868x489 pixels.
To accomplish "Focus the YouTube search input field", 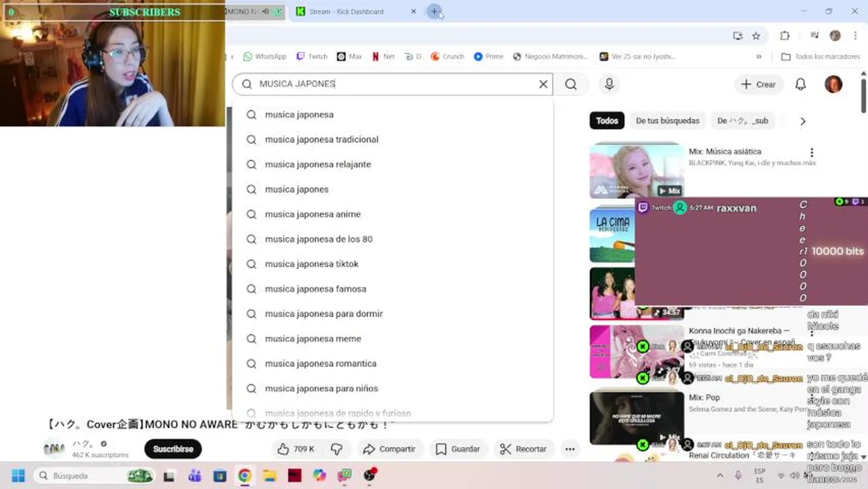I will (x=394, y=84).
